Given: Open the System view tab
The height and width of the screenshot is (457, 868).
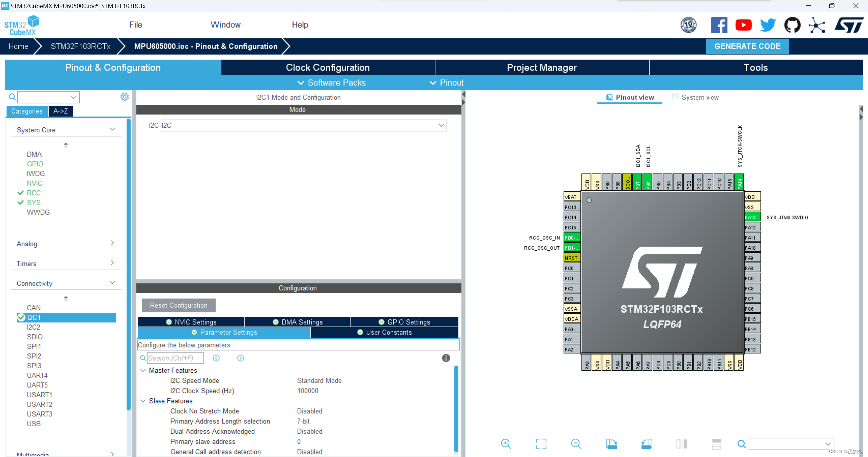Looking at the screenshot, I should click(695, 97).
